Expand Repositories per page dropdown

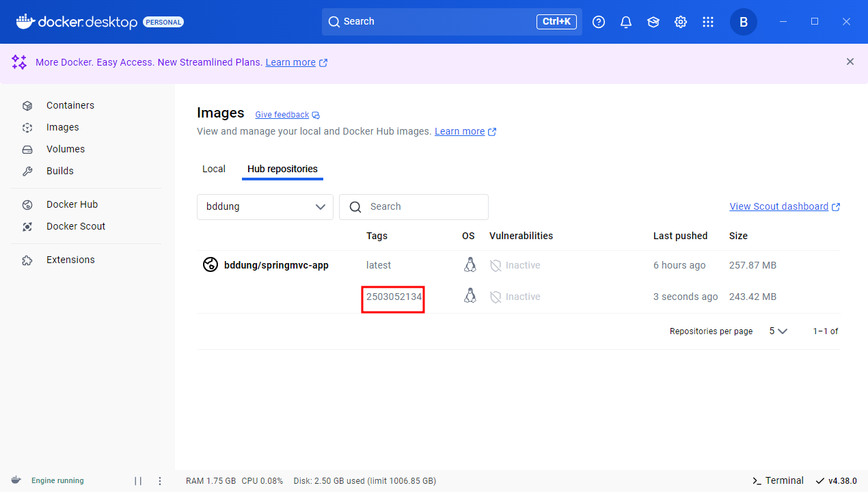pyautogui.click(x=778, y=331)
